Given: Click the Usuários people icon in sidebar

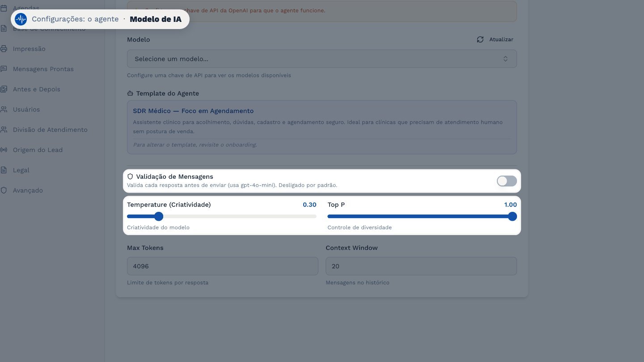Looking at the screenshot, I should [x=4, y=109].
